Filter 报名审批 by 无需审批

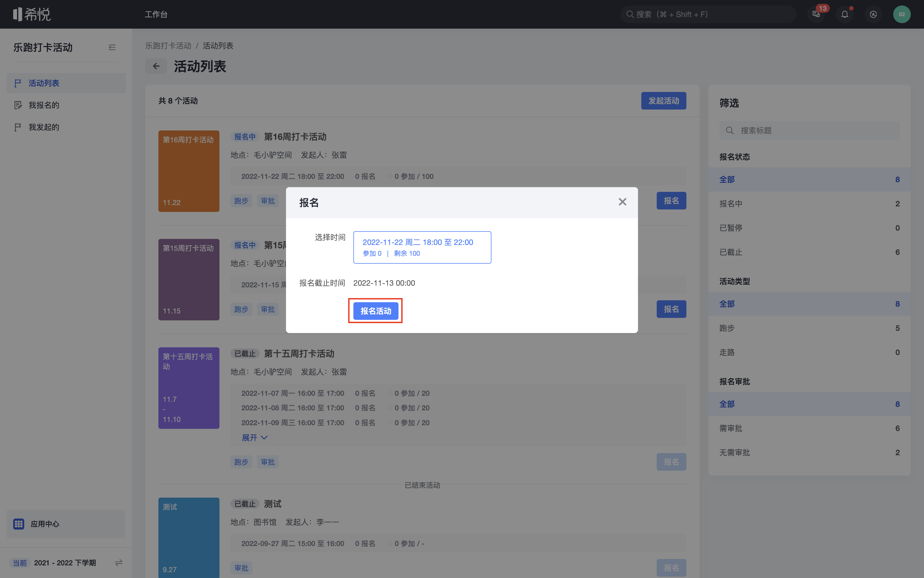pos(809,452)
